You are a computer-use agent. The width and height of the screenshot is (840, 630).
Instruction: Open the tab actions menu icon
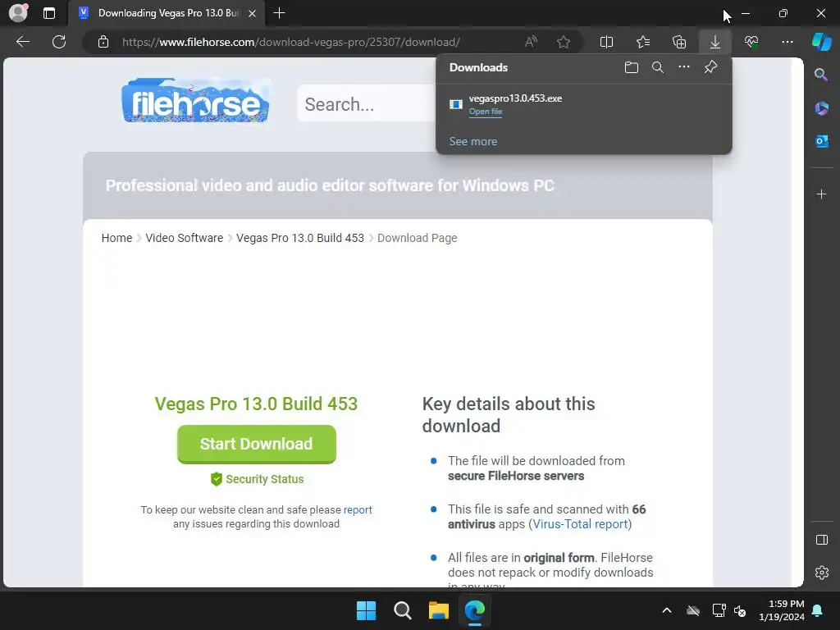(x=49, y=13)
